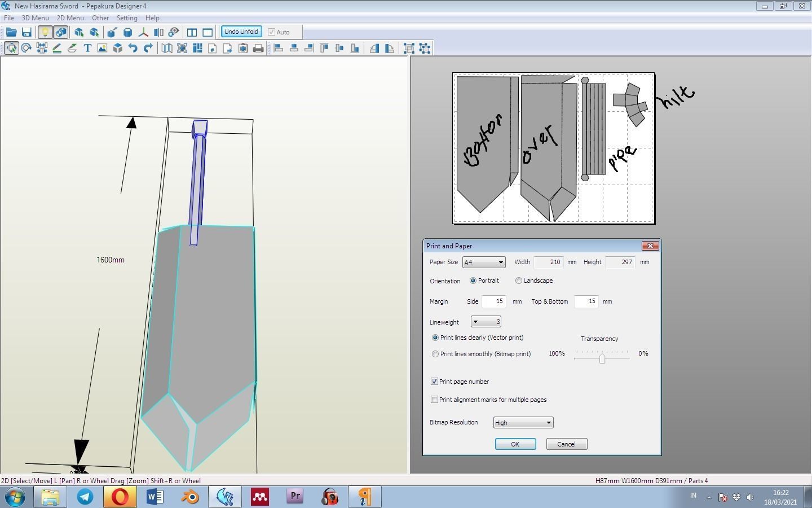Toggle the Auto checkbox in toolbar
This screenshot has height=508, width=812.
(271, 32)
